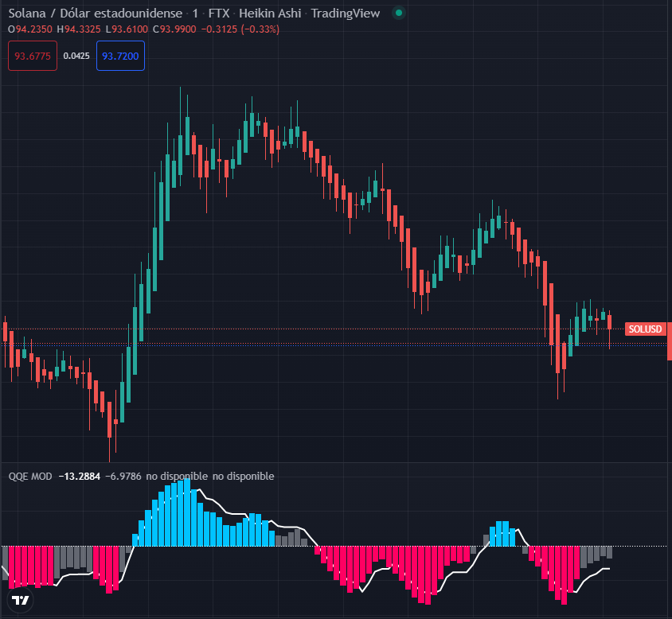Image resolution: width=672 pixels, height=619 pixels.
Task: Click the low price L93.6100
Action: [127, 29]
